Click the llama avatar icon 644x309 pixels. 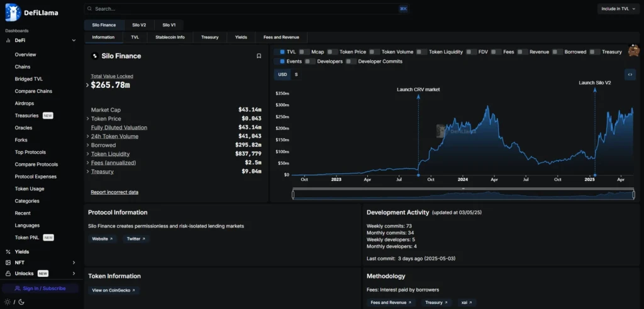[x=634, y=50]
